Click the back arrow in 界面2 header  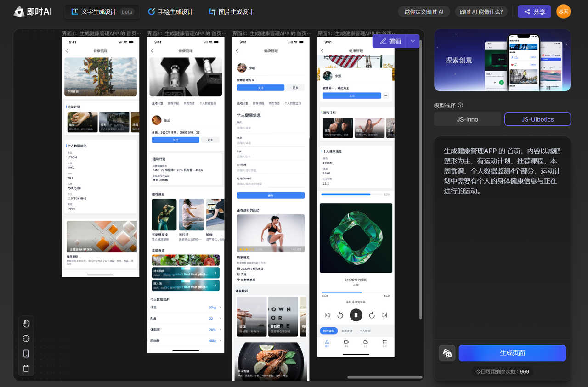coord(152,50)
